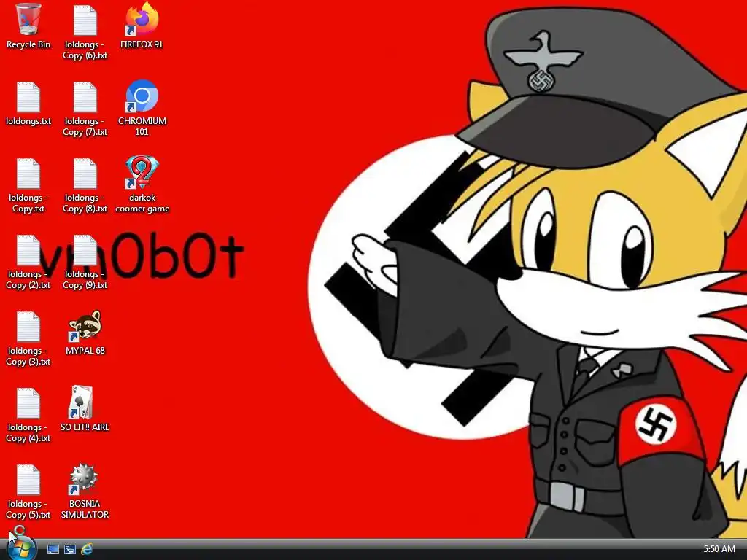Select the loldongs - Copy (2).txt file

(x=28, y=262)
